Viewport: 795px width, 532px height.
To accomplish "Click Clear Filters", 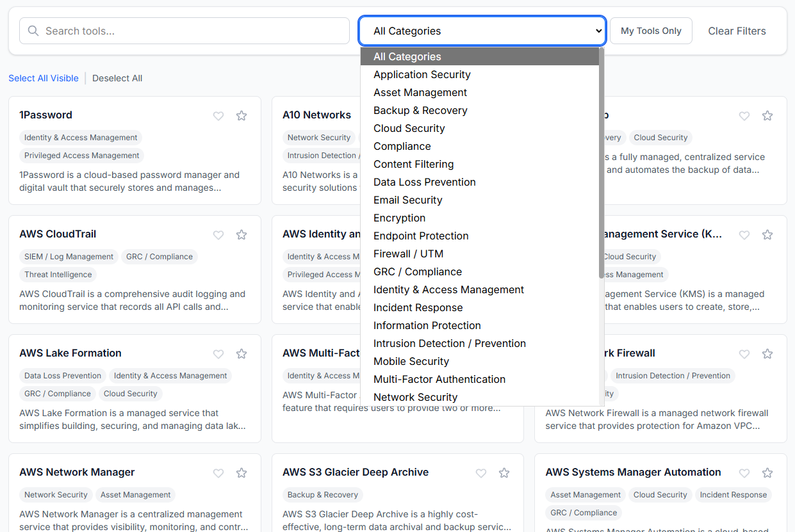I will [737, 31].
